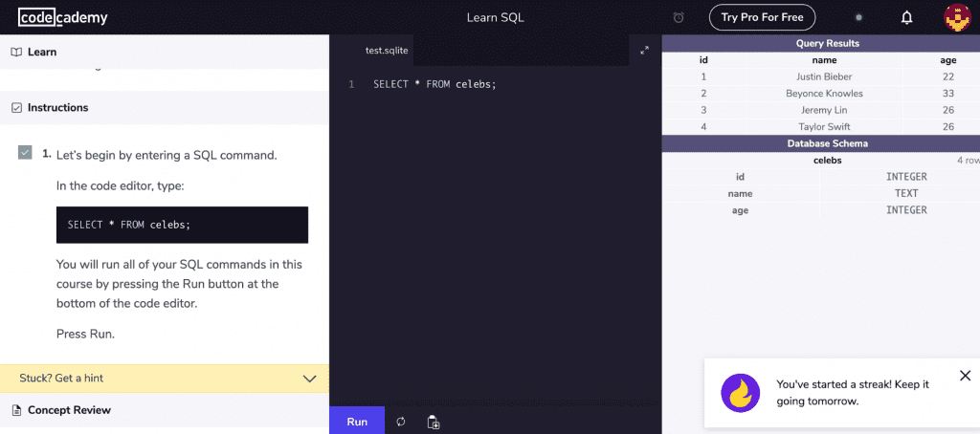Screen dimensions: 980x434
Task: Click the Instructions checklist icon
Action: (17, 107)
